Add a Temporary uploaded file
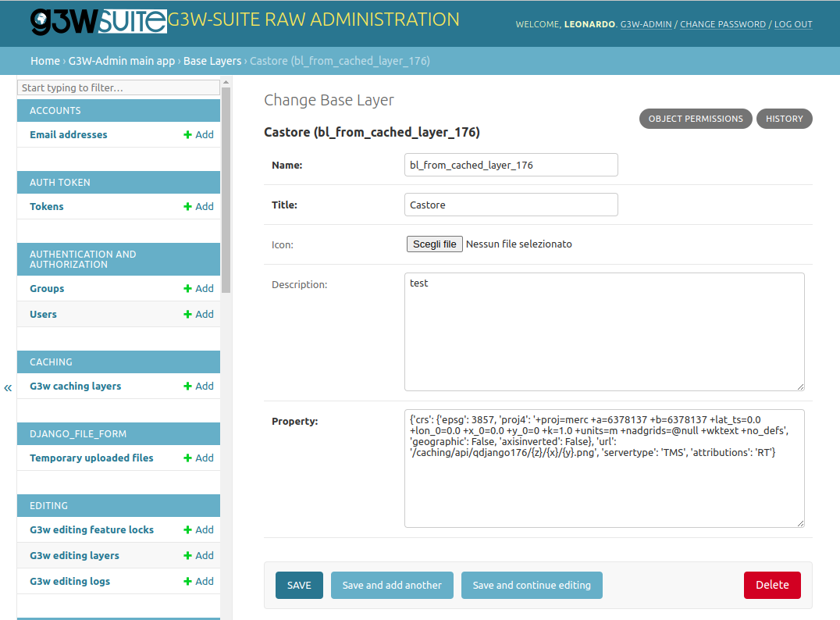840x620 pixels. (199, 458)
